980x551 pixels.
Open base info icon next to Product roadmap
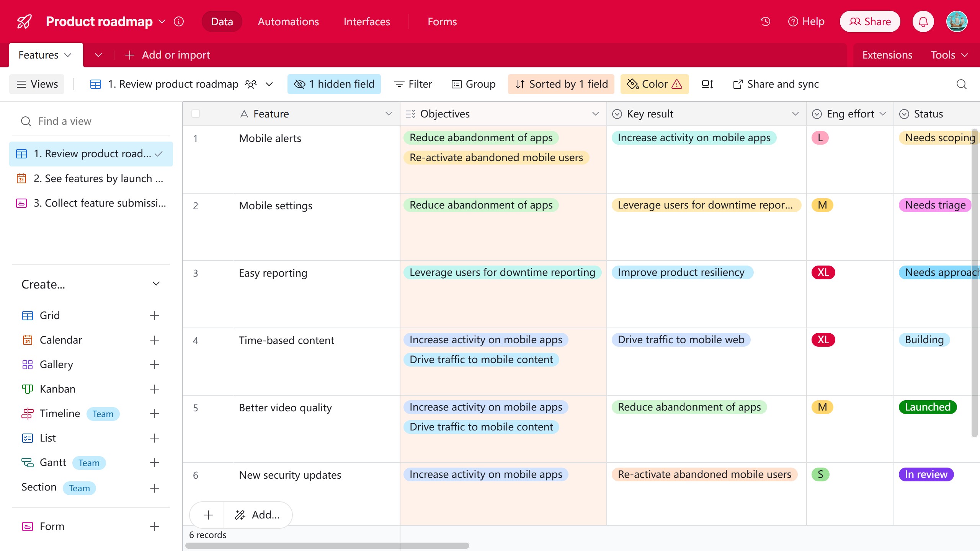[x=179, y=21]
